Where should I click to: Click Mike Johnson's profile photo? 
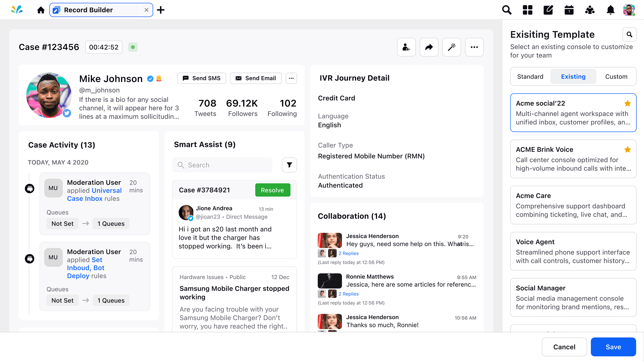click(49, 95)
